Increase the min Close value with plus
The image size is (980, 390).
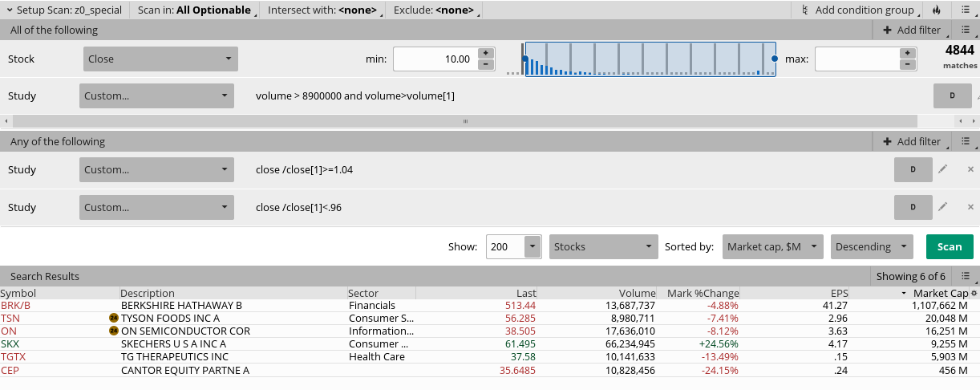(485, 53)
